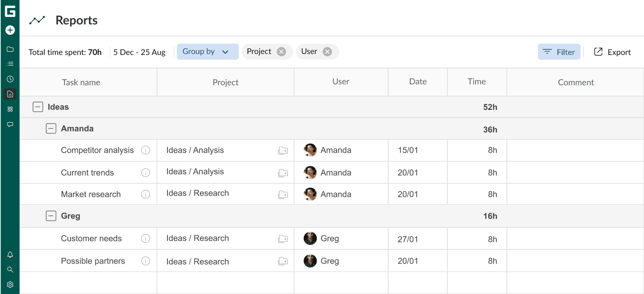Open the task list icon in sidebar

tap(10, 64)
